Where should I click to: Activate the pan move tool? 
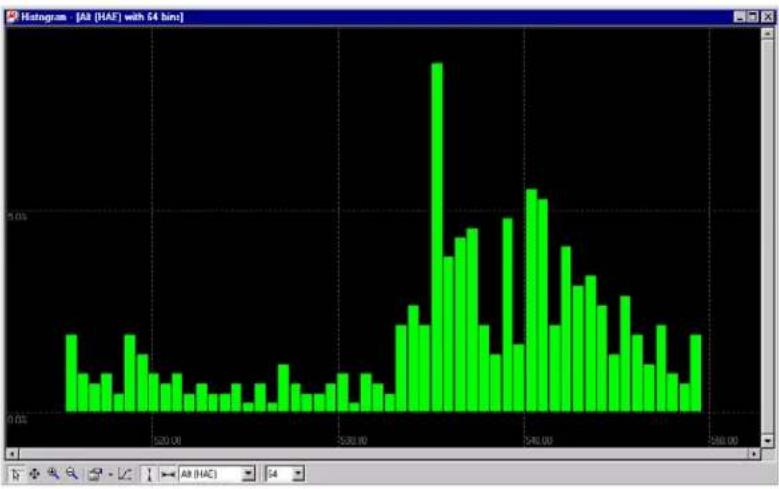(x=34, y=474)
